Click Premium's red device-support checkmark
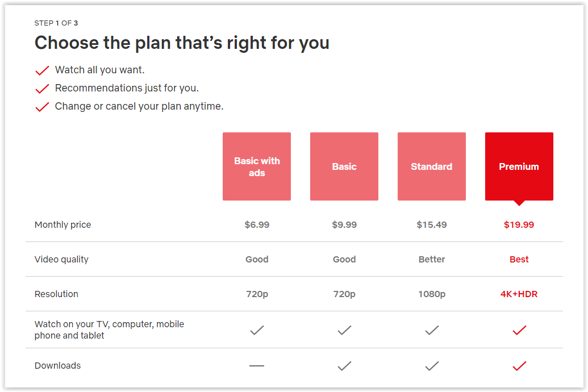This screenshot has width=588, height=392. click(x=519, y=330)
